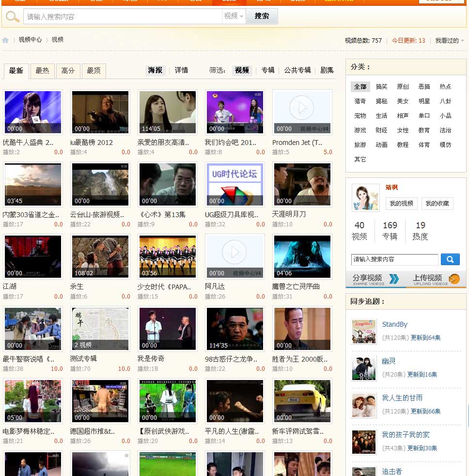
Task: Click the 胜者为王 2000版 title link
Action: 300,359
